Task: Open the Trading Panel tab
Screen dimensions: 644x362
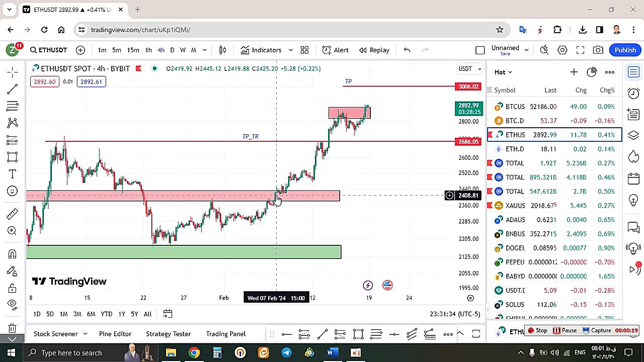Action: tap(225, 334)
